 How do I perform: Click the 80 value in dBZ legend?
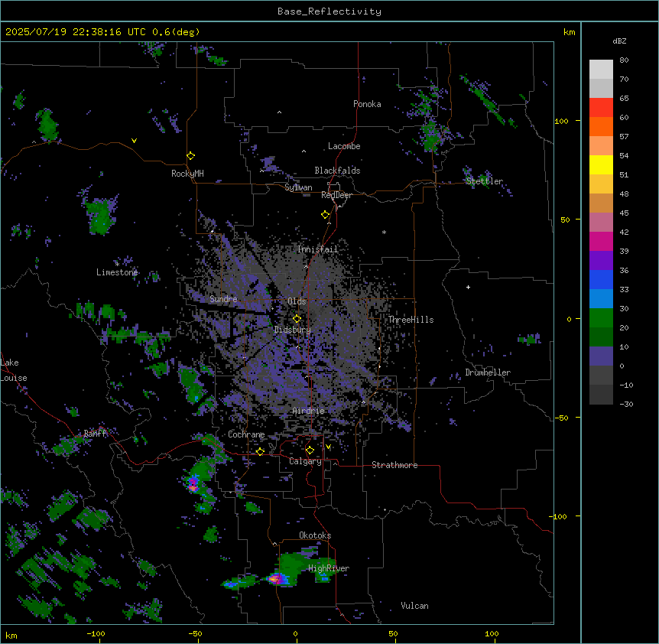pyautogui.click(x=624, y=60)
